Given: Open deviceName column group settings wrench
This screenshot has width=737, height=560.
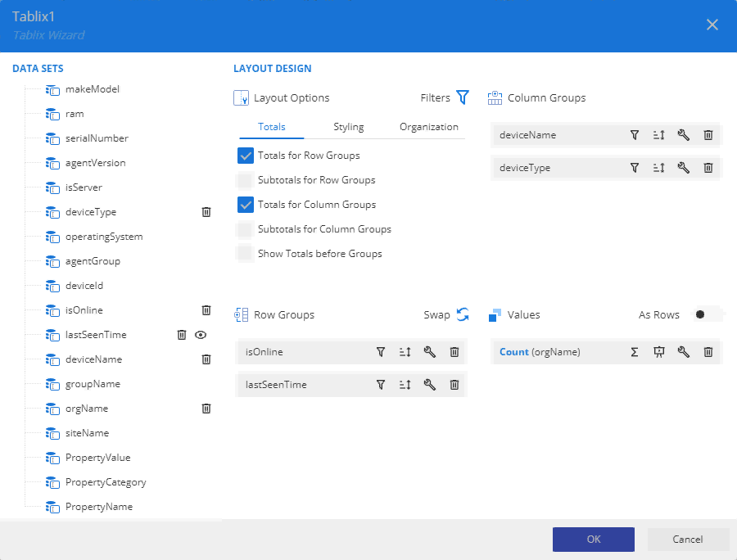Looking at the screenshot, I should (684, 135).
